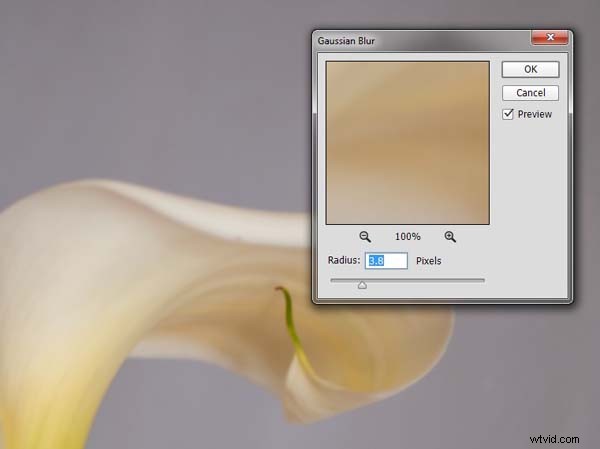Click the 100% zoom level text

tap(408, 237)
